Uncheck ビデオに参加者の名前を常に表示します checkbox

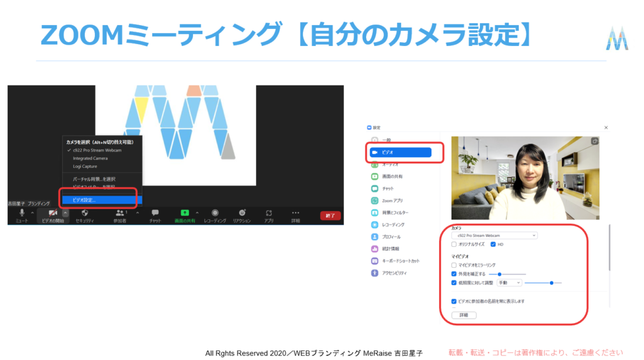tap(454, 302)
